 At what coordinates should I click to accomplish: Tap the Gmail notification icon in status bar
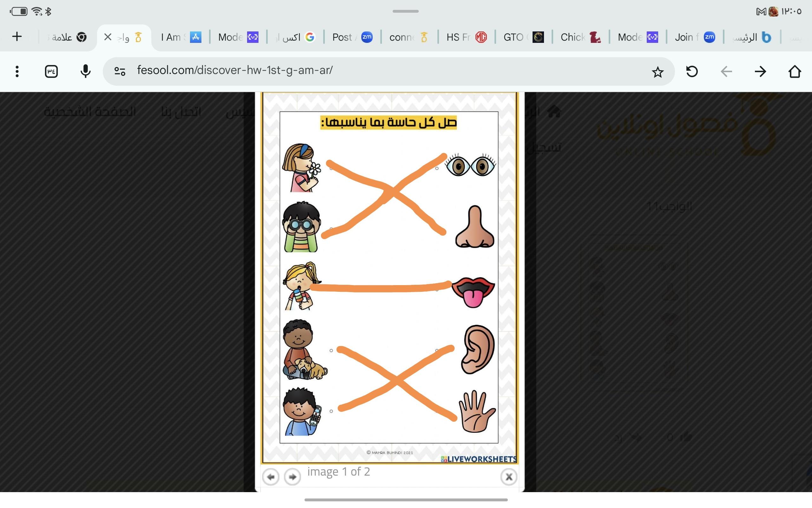[x=761, y=12]
